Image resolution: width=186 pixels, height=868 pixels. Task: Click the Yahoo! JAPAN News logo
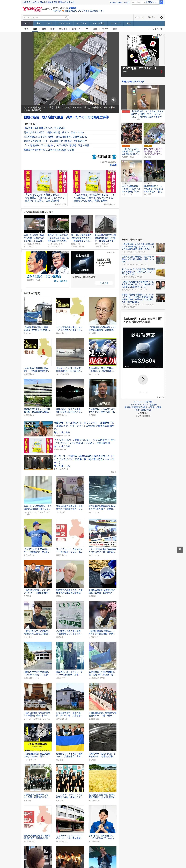coord(37,9)
